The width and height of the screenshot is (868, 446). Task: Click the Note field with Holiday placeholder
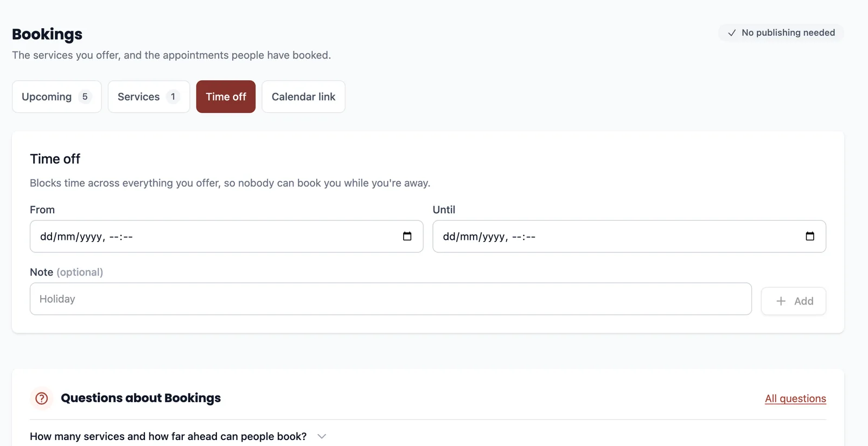click(391, 299)
